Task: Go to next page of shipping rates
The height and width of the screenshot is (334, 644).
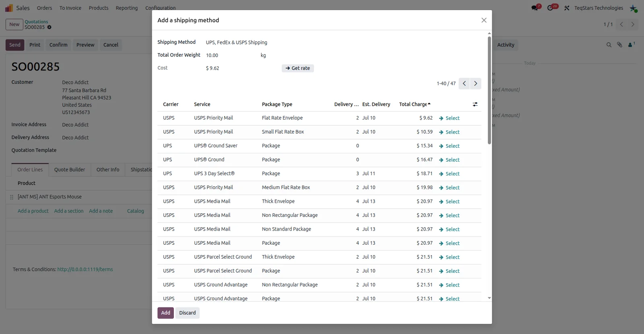Action: point(475,83)
